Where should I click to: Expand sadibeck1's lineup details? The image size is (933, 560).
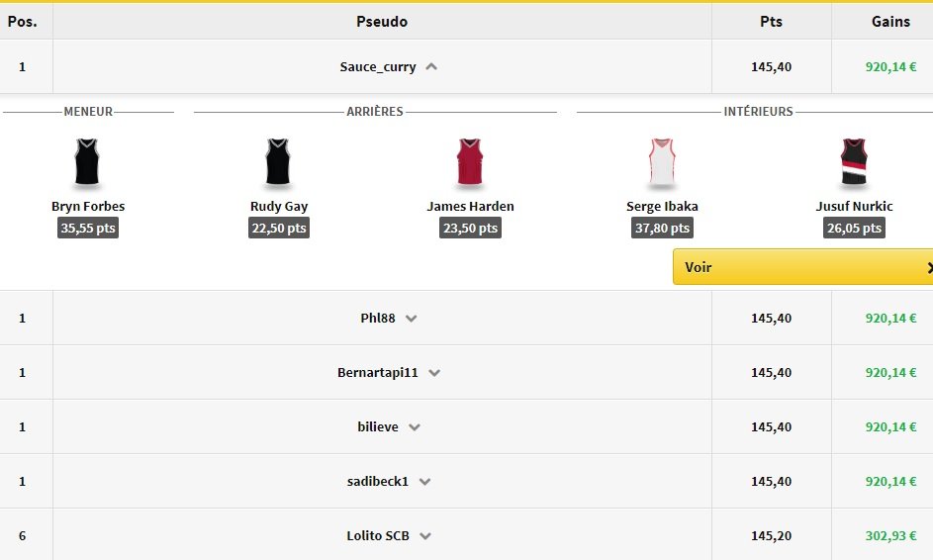pos(424,482)
